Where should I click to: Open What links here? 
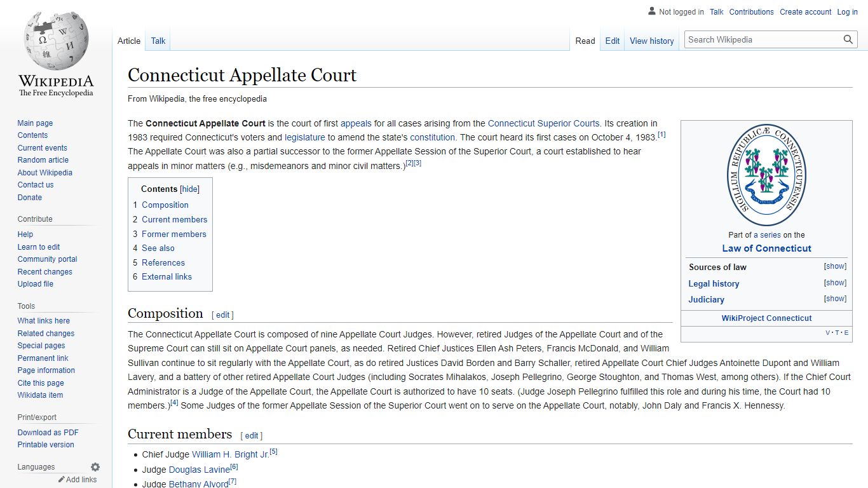44,321
